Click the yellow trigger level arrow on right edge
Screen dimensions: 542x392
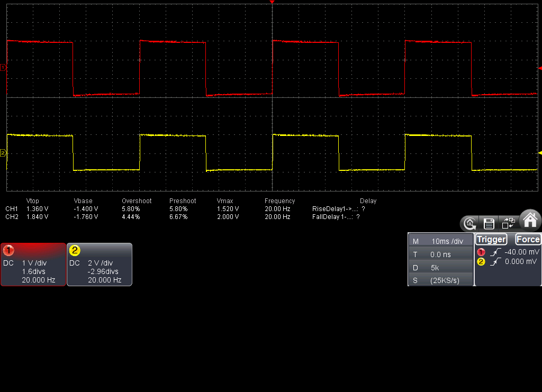point(539,152)
